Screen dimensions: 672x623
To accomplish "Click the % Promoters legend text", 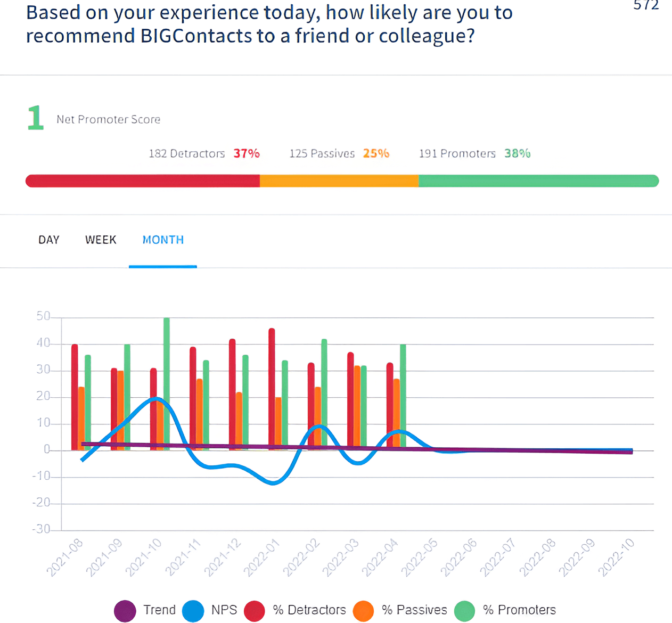I will pos(519,610).
